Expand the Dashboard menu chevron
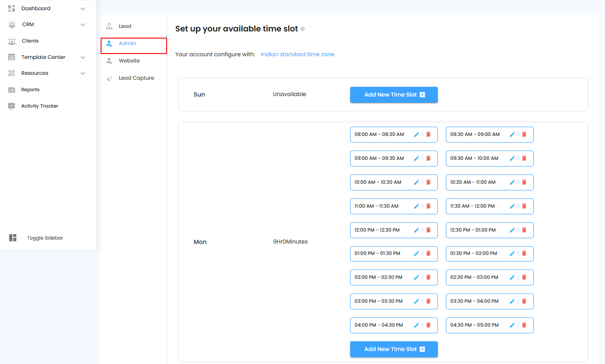Image resolution: width=605 pixels, height=364 pixels. tap(83, 8)
